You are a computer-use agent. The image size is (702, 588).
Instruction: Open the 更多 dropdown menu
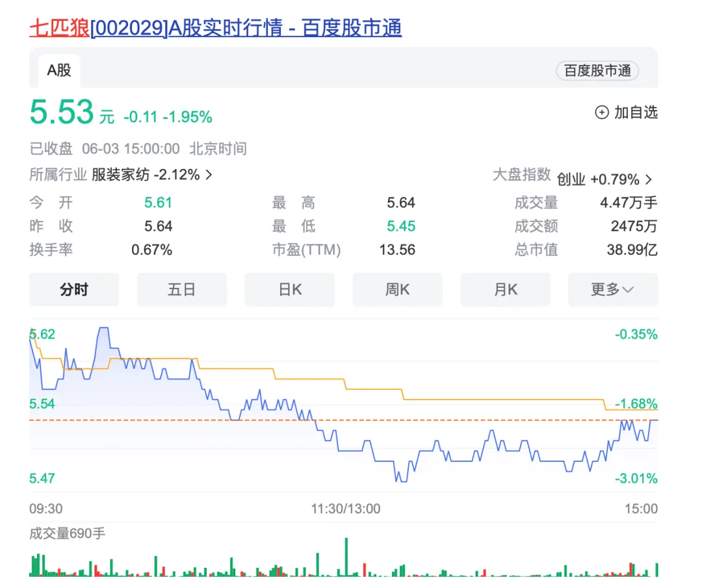612,290
